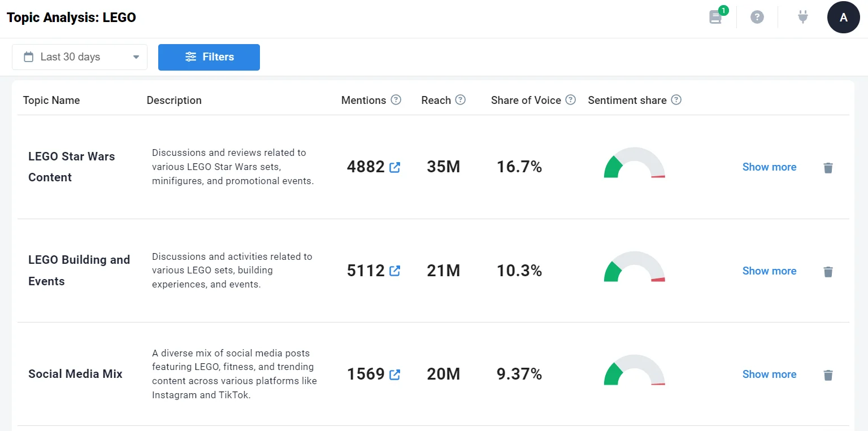This screenshot has width=868, height=431.
Task: Show Share of Voice help tooltip icon
Action: (571, 100)
